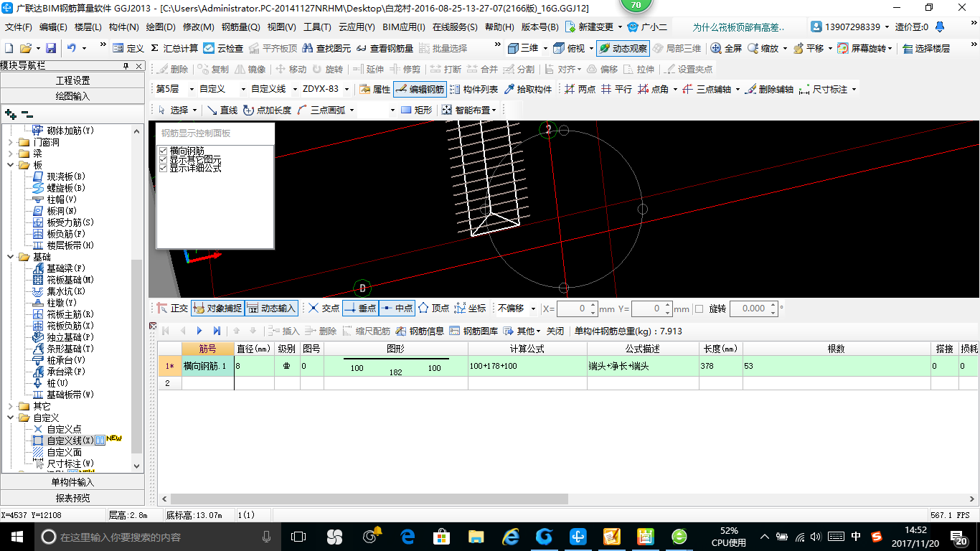Click the collapse-all minus icon in navigator

point(27,114)
